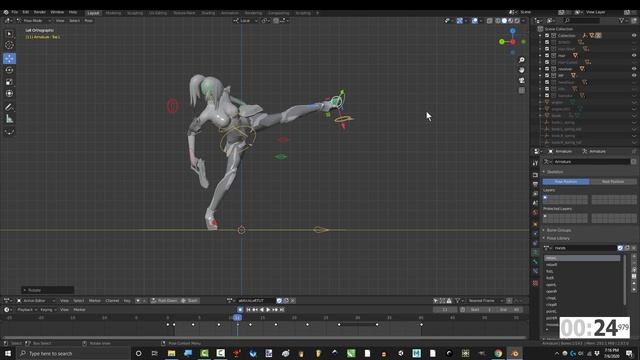
Task: Open the Tool properties tab
Action: pos(535,163)
